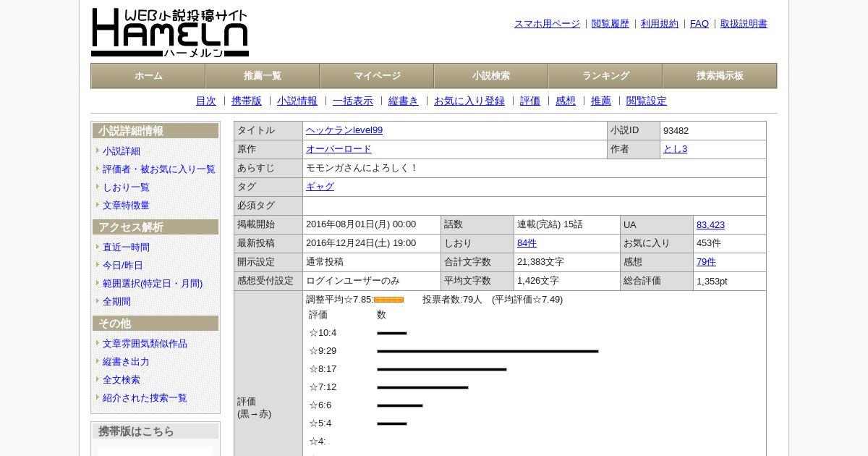Switch to 携帯版 view

tap(247, 101)
